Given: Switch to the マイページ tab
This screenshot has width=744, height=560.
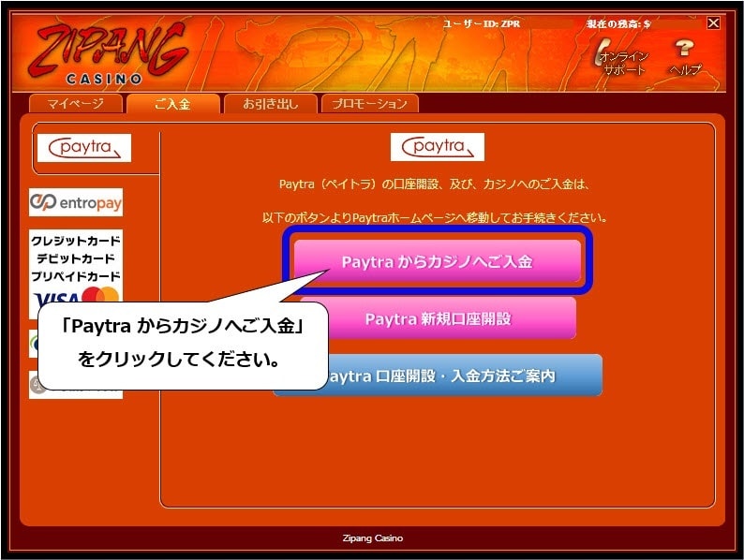Looking at the screenshot, I should click(x=76, y=104).
